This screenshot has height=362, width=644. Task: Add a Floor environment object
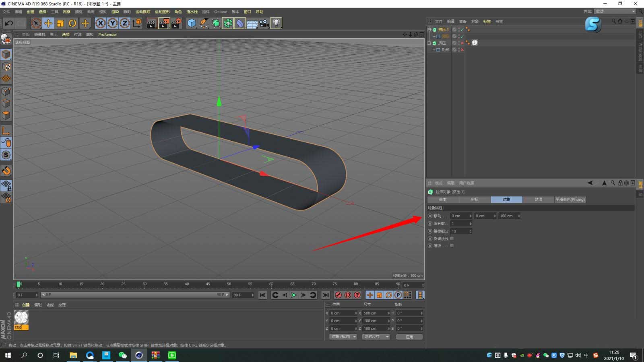pos(252,23)
